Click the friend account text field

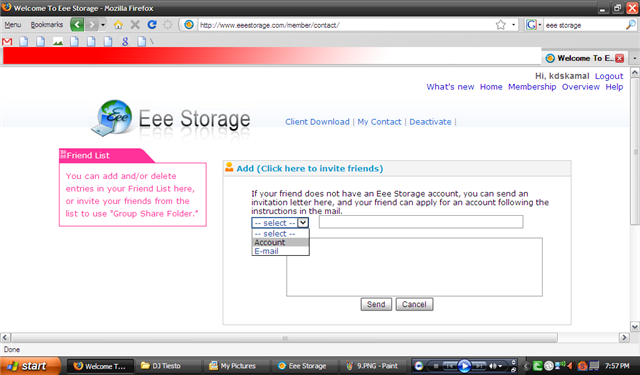tap(421, 222)
